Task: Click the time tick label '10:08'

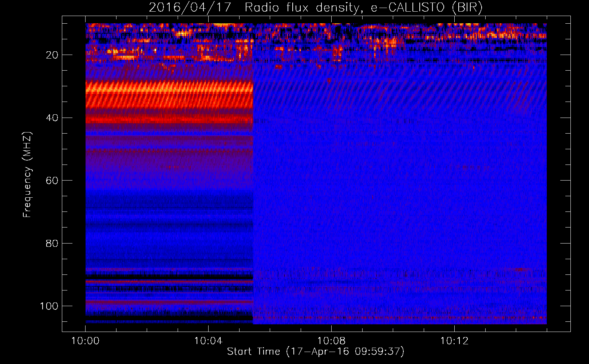Action: pos(331,341)
